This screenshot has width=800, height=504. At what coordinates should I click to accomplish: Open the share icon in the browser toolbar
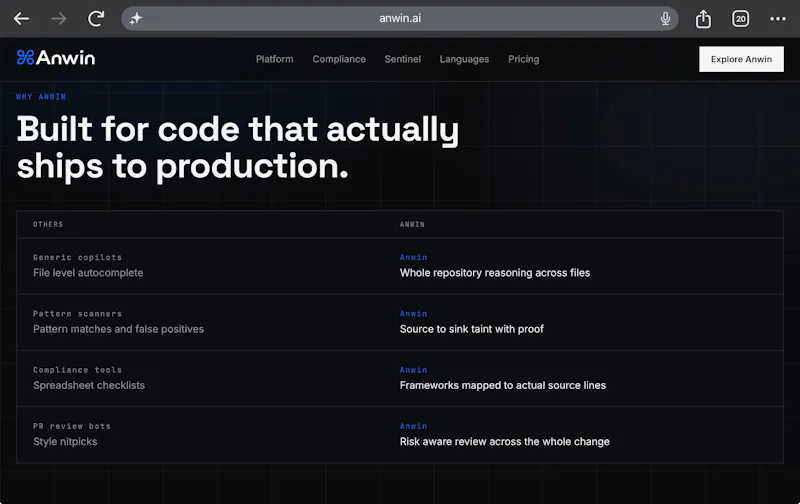tap(703, 19)
